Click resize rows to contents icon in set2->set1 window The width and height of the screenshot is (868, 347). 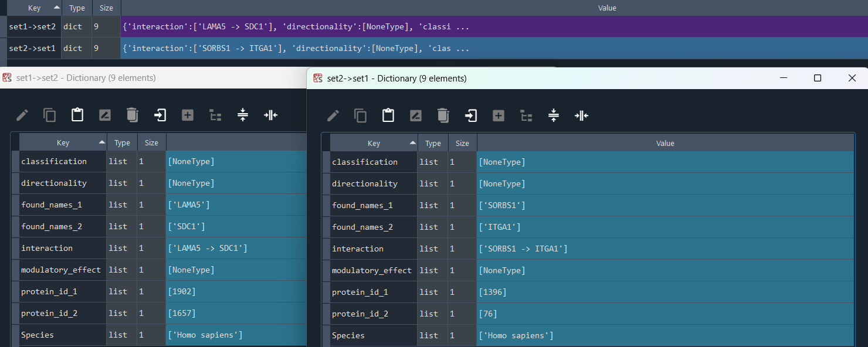click(554, 115)
